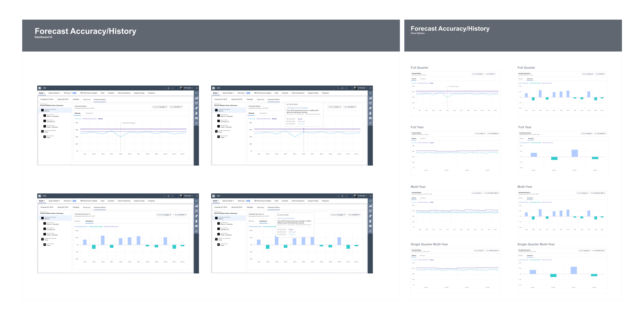644x320 pixels.
Task: Click the Facebook logo in the bottom-left dashboard
Action: 40,196
